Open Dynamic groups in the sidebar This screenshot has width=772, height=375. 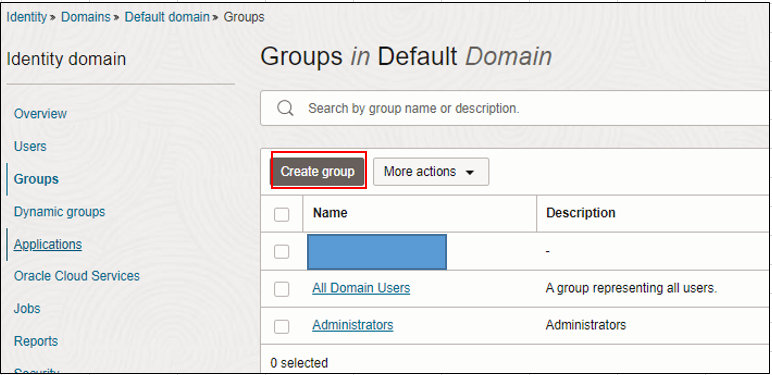click(60, 212)
